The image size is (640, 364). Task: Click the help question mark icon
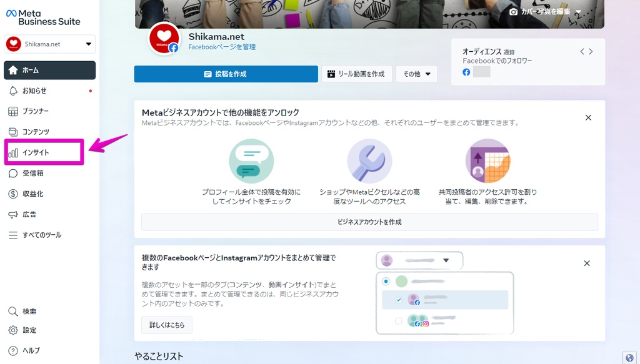(x=13, y=350)
